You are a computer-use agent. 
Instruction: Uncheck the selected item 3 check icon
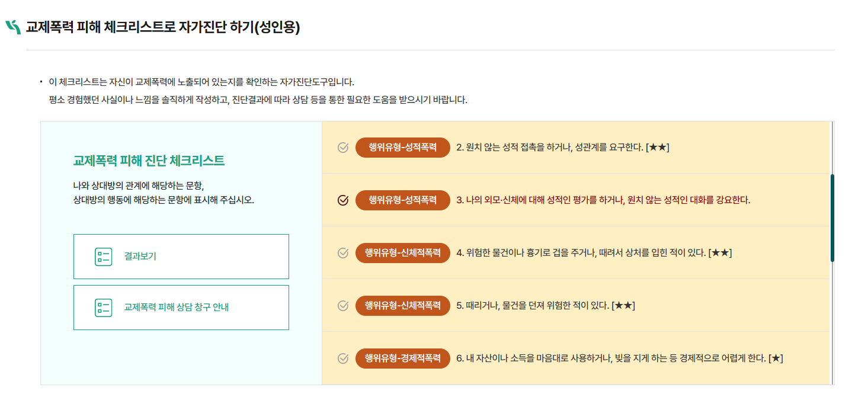click(x=342, y=200)
